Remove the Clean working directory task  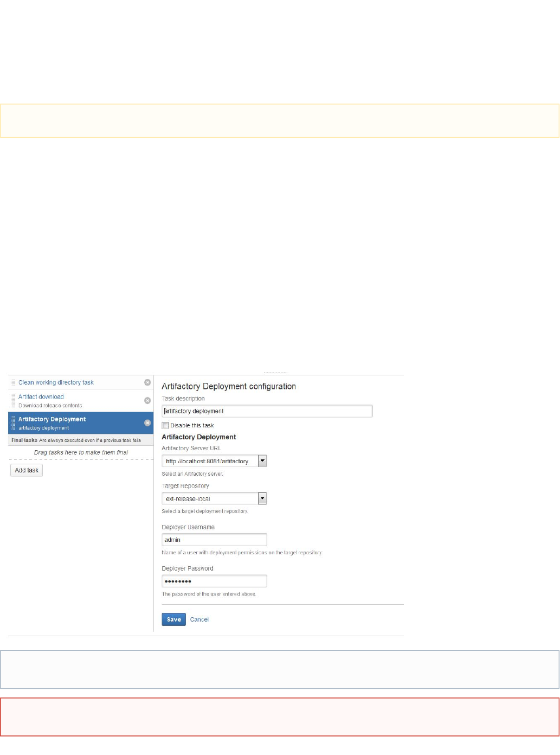147,382
